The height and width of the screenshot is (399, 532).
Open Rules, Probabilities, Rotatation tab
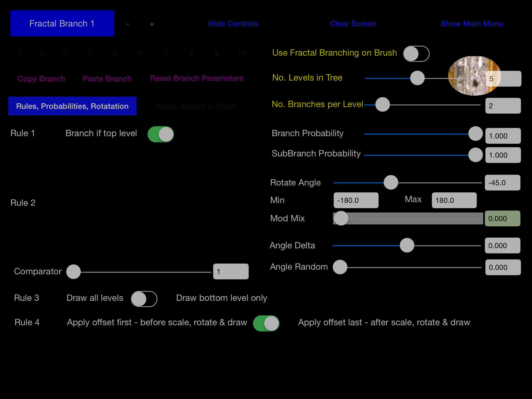[x=72, y=106]
